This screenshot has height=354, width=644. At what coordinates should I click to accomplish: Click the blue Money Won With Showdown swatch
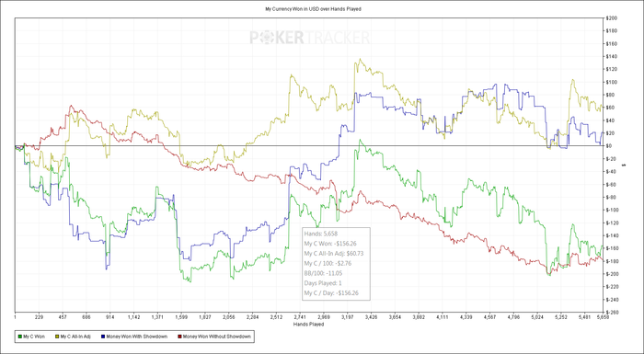(x=102, y=337)
